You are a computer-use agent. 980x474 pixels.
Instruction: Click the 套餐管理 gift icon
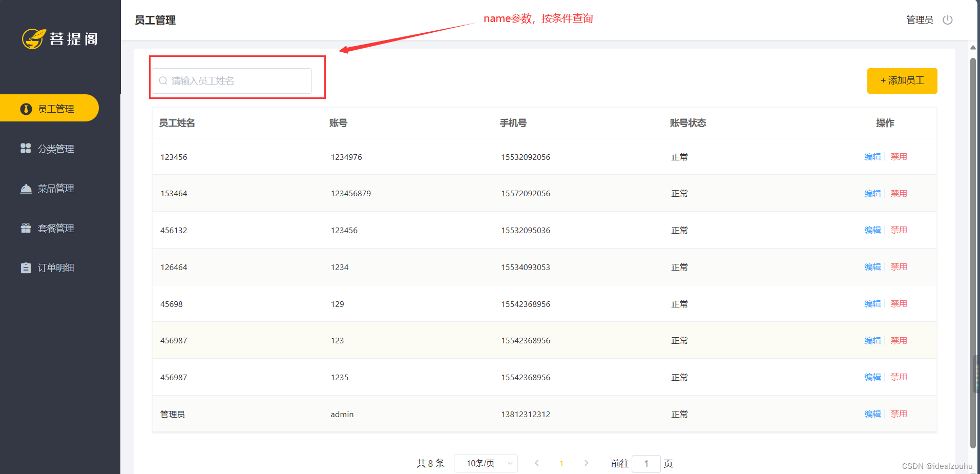[26, 228]
